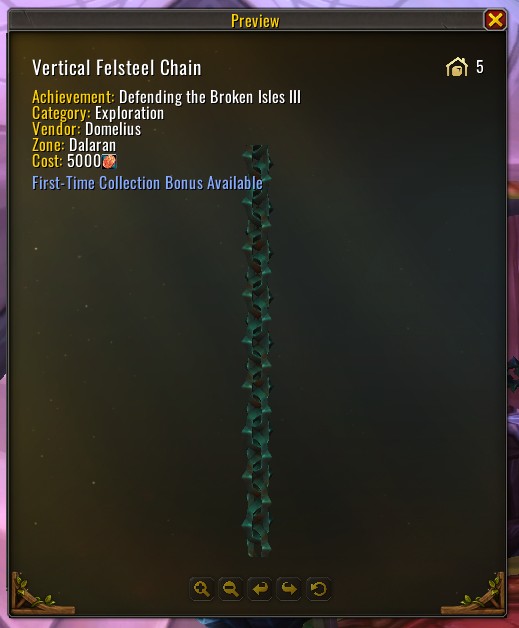
Task: Rotate the model right with arrow button
Action: (x=289, y=589)
